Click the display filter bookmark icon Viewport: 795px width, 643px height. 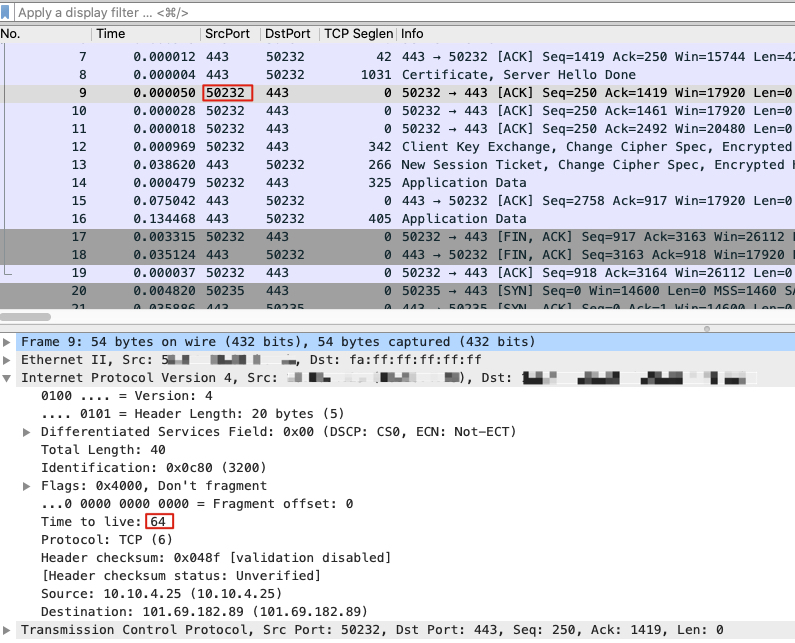point(5,12)
